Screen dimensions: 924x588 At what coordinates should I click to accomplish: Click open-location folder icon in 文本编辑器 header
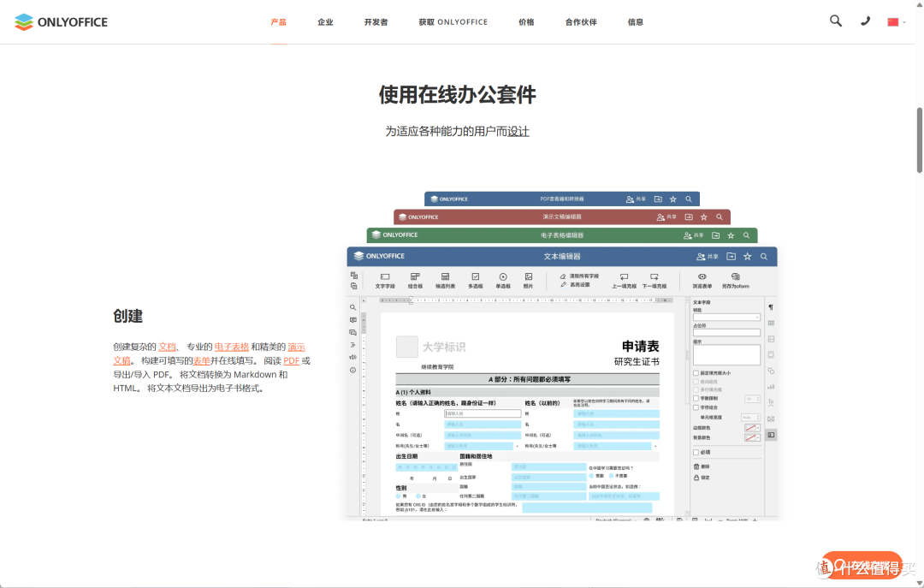coord(731,257)
